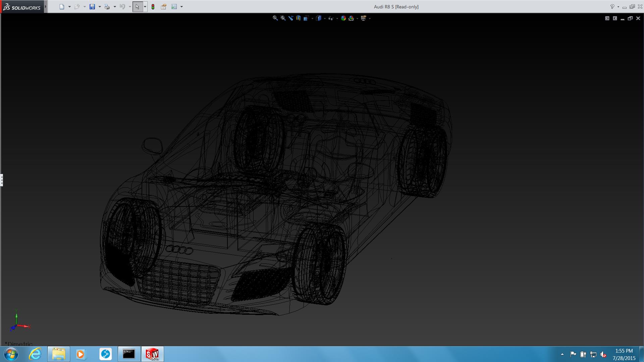
Task: Click the Edit Appearance color ball
Action: click(343, 18)
